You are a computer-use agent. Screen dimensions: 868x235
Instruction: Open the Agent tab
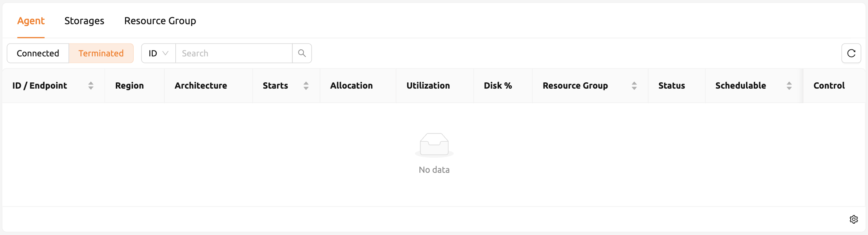tap(31, 21)
